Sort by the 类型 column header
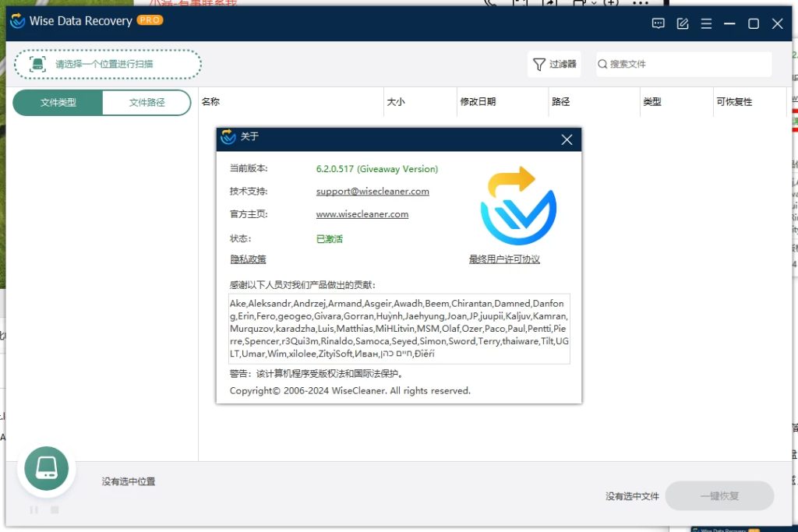798x532 pixels. pos(652,102)
